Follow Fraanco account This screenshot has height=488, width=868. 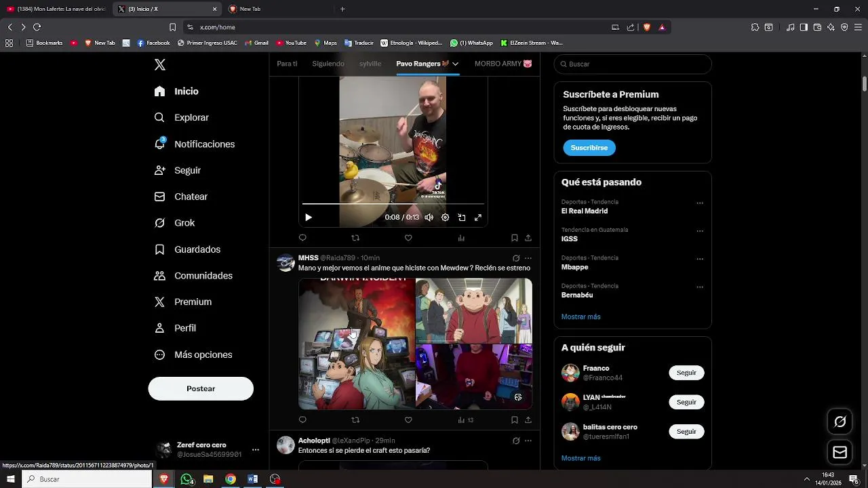click(686, 373)
